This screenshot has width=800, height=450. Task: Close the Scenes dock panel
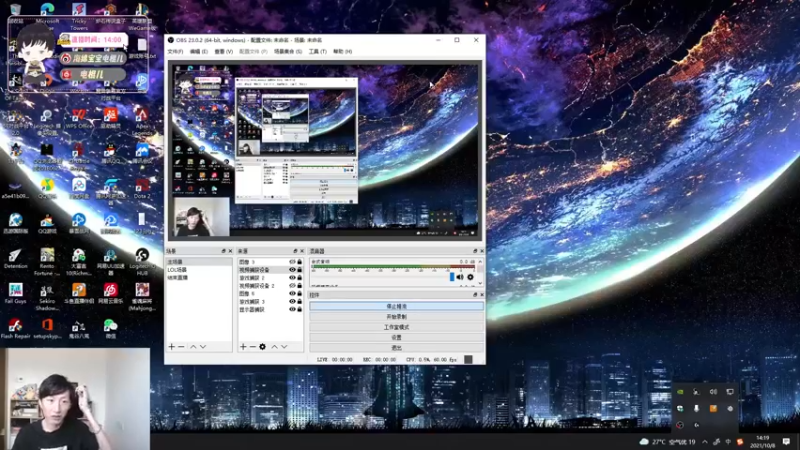230,251
